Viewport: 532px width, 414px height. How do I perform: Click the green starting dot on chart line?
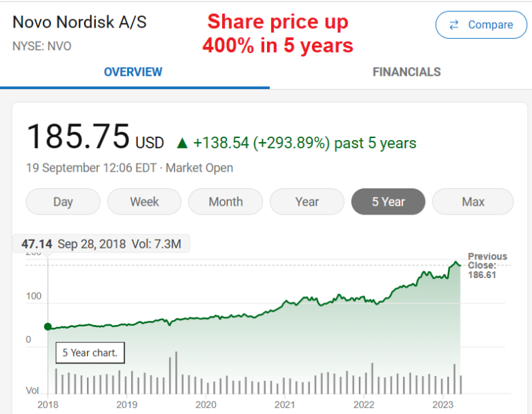[48, 326]
